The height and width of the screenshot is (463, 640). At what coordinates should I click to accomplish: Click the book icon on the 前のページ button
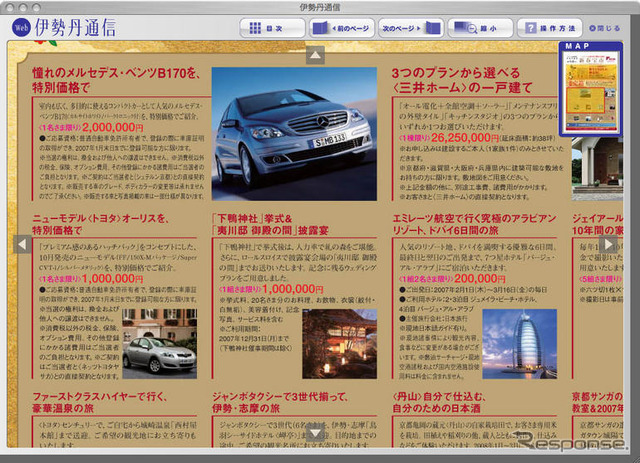320,28
